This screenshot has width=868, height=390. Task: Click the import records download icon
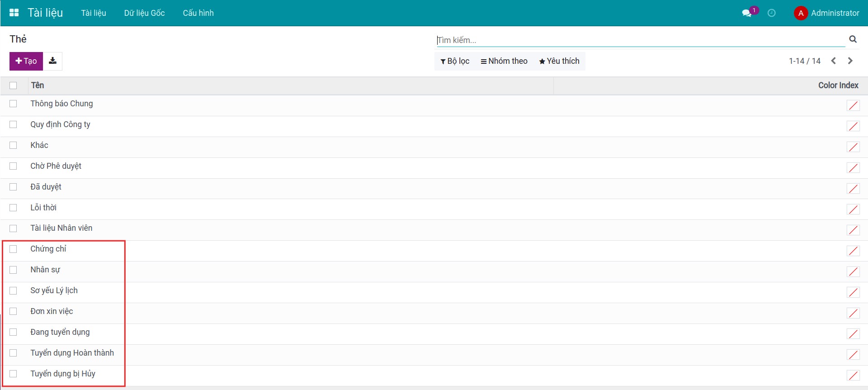tap(53, 61)
